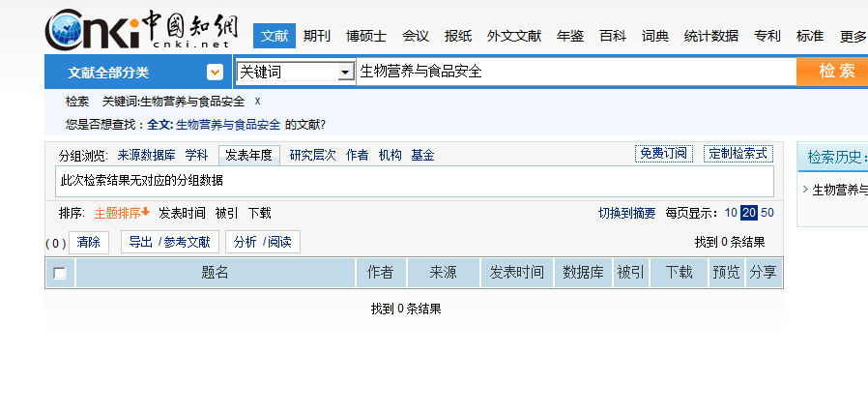This screenshot has width=868, height=413.
Task: Select the 报纸 tab
Action: click(x=458, y=37)
